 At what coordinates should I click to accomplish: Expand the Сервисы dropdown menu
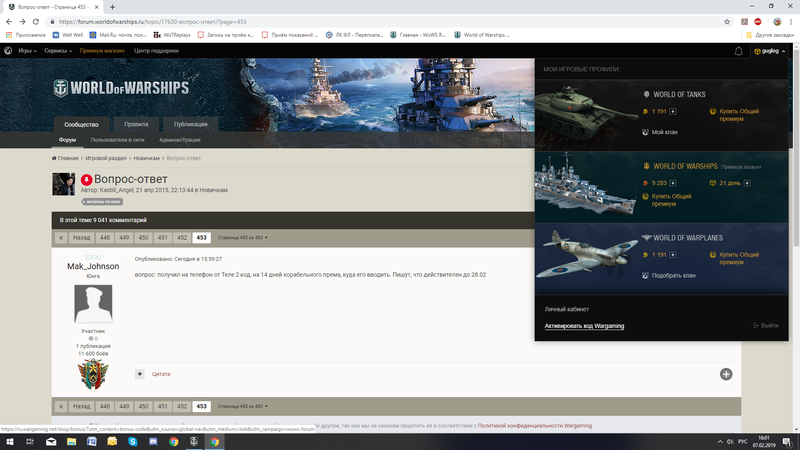[x=58, y=50]
